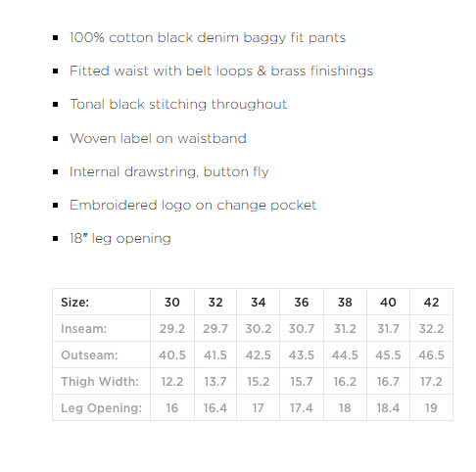476x472 pixels.
Task: Click the Inseam row label
Action: pos(84,329)
